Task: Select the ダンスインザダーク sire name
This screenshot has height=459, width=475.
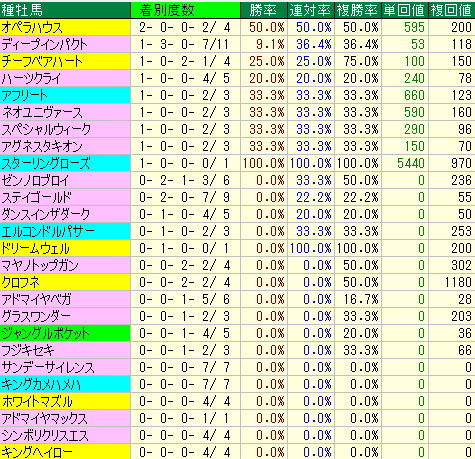Action: (x=65, y=214)
